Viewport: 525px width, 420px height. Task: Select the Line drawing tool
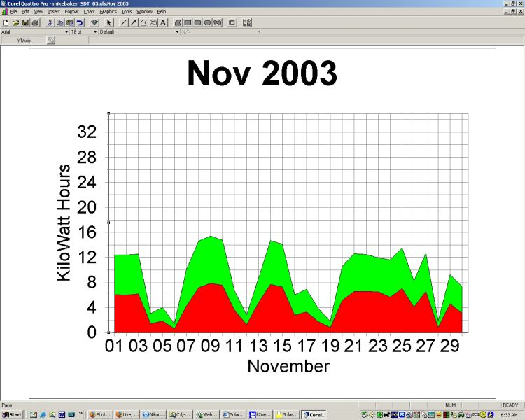[x=124, y=22]
